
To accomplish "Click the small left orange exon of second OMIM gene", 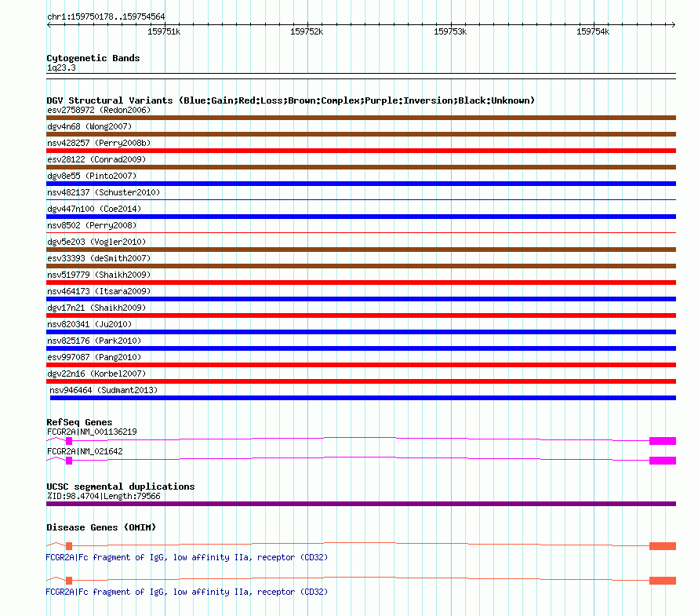I will click(x=69, y=581).
